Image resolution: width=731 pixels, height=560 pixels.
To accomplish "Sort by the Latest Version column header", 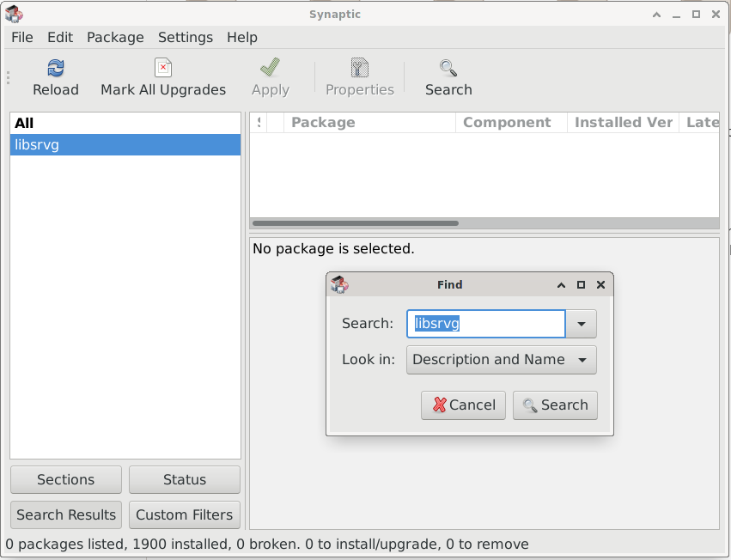I will [700, 123].
